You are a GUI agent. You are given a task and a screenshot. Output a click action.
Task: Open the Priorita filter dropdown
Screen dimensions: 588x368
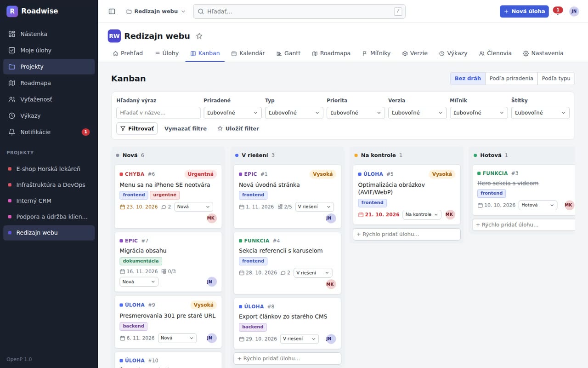[356, 113]
